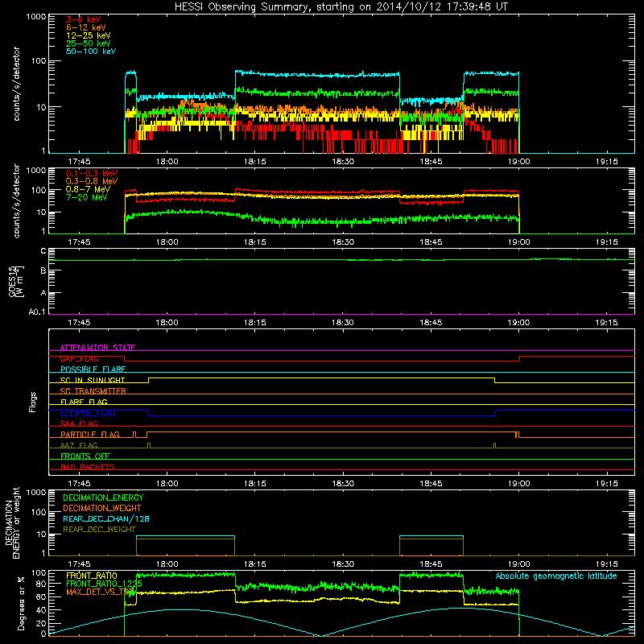Select the SAA_FLAG label
644x644 pixels.
pos(79,423)
